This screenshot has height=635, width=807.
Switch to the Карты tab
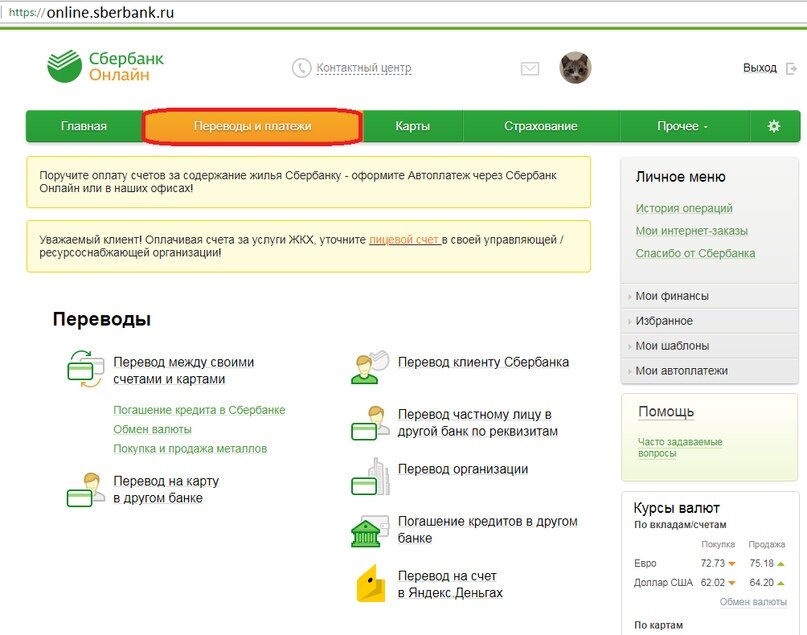pos(413,126)
